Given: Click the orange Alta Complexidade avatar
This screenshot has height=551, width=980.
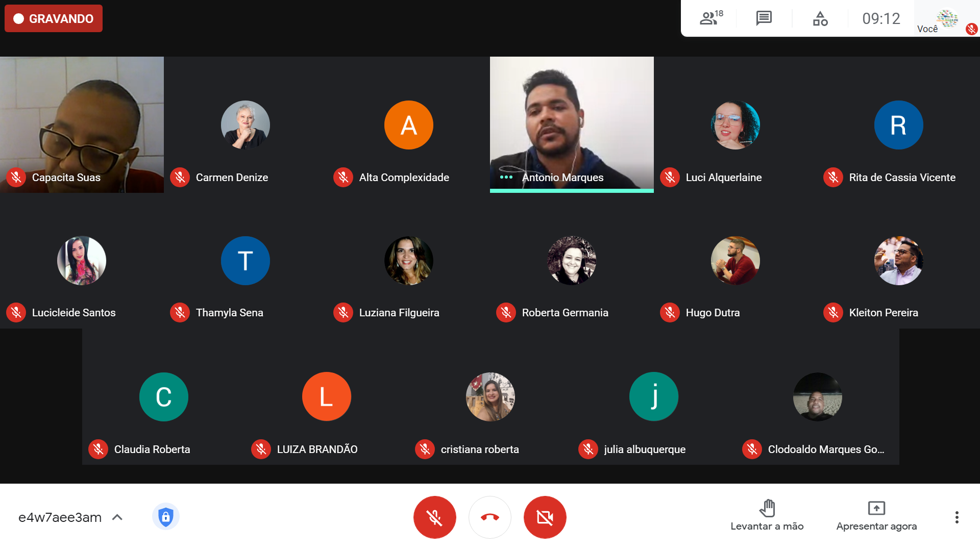Looking at the screenshot, I should (x=408, y=125).
